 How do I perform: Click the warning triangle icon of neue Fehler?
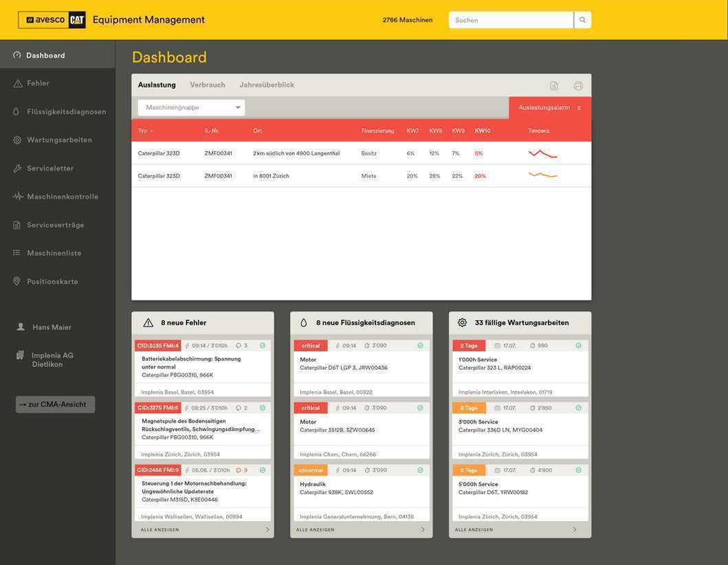(148, 322)
